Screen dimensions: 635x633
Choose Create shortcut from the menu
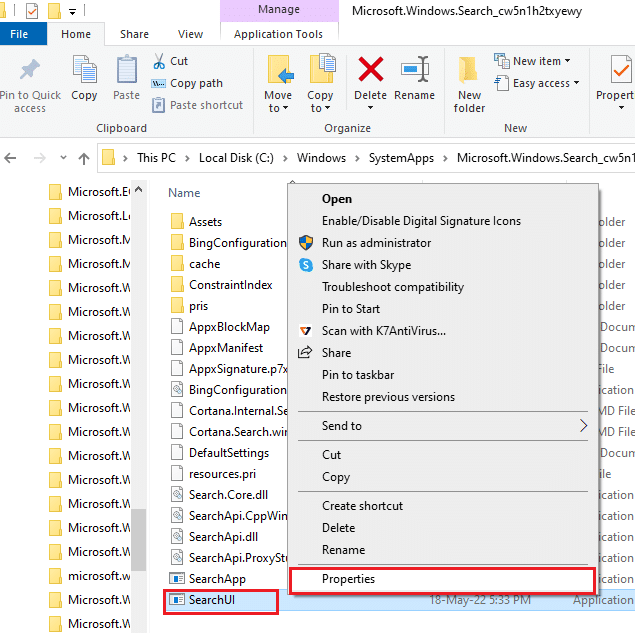click(x=362, y=506)
